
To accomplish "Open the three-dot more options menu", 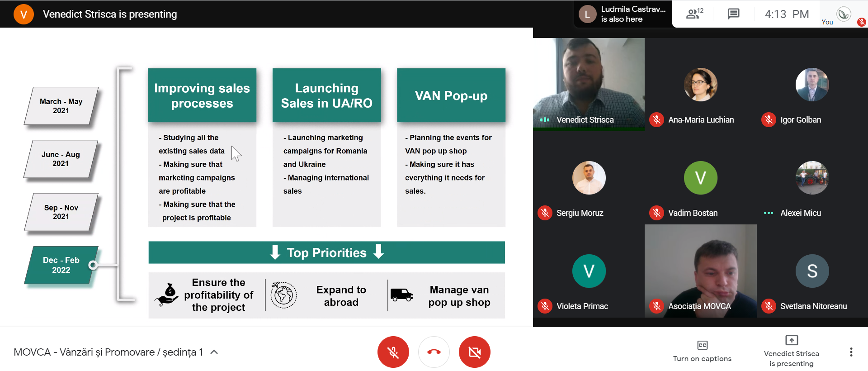I will 851,352.
